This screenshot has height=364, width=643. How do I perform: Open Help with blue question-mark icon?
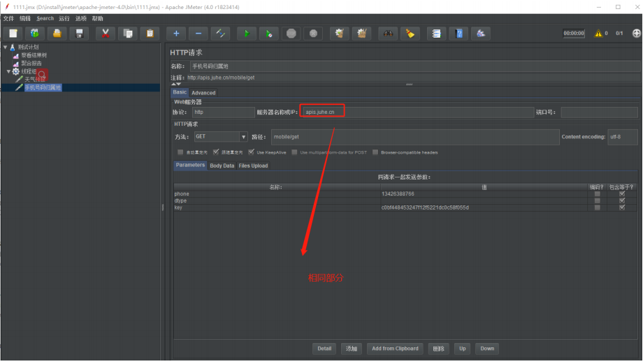click(458, 34)
